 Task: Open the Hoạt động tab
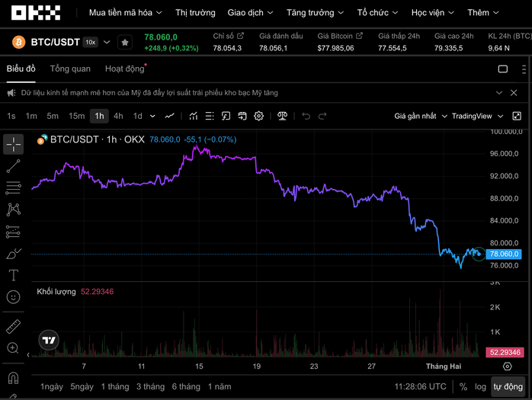124,69
